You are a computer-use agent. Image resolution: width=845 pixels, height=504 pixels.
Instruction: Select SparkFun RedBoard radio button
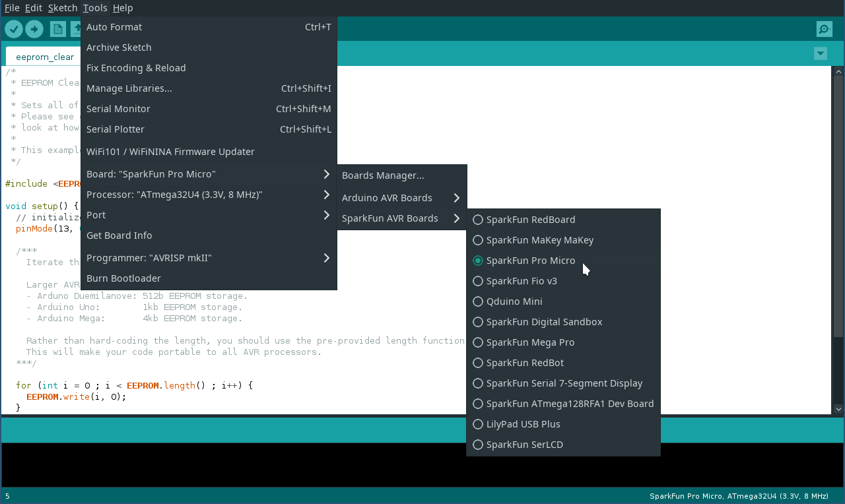[x=478, y=220]
